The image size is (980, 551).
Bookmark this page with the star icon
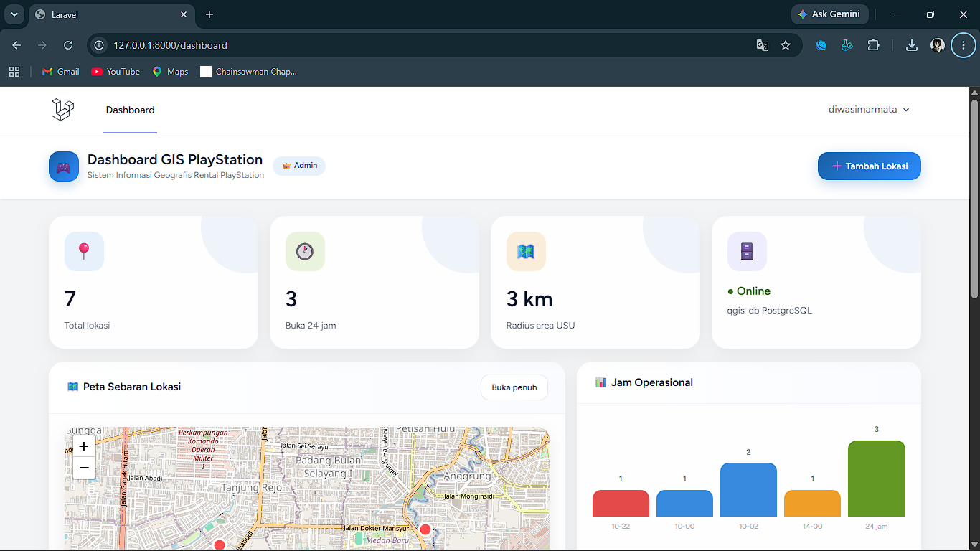click(786, 45)
